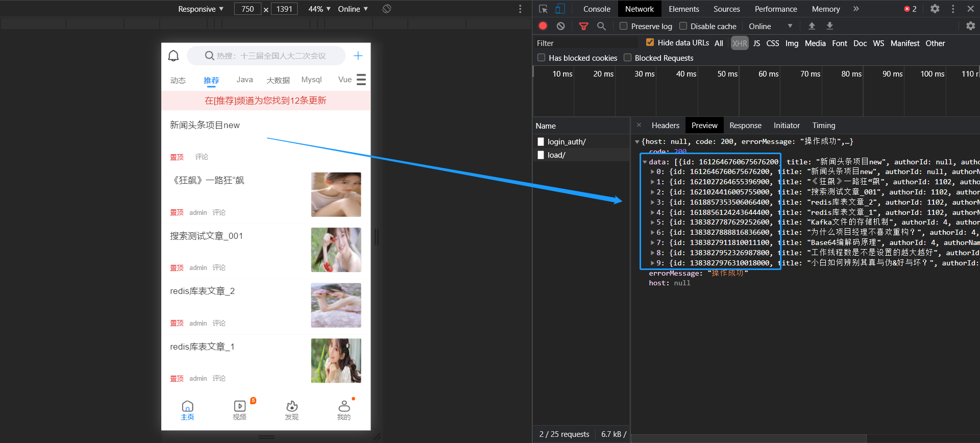Toggle the device toolbar icon
980x443 pixels.
560,9
